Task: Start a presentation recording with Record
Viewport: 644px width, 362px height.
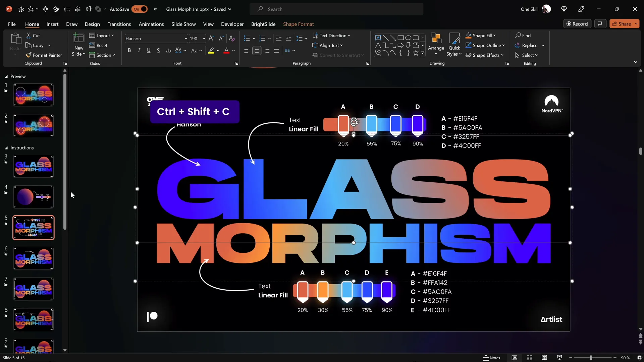Action: pyautogui.click(x=578, y=24)
